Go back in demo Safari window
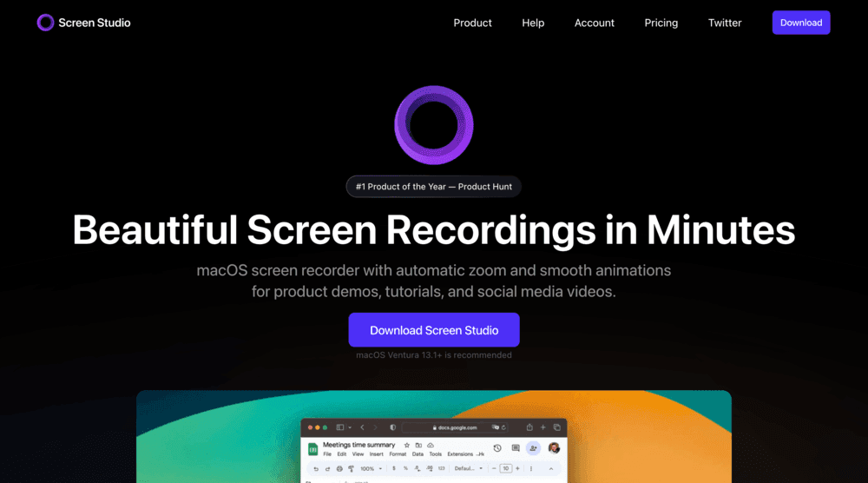 (362, 427)
